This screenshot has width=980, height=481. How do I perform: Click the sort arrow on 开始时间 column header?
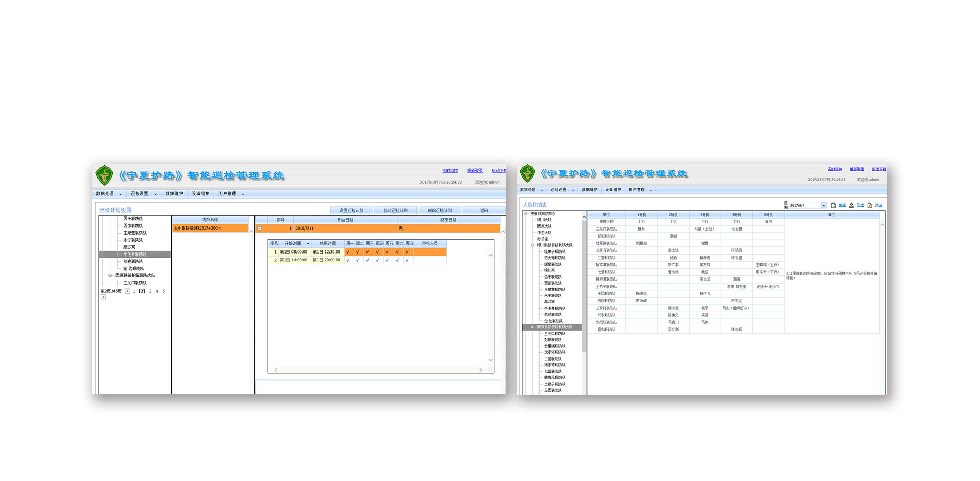click(308, 243)
